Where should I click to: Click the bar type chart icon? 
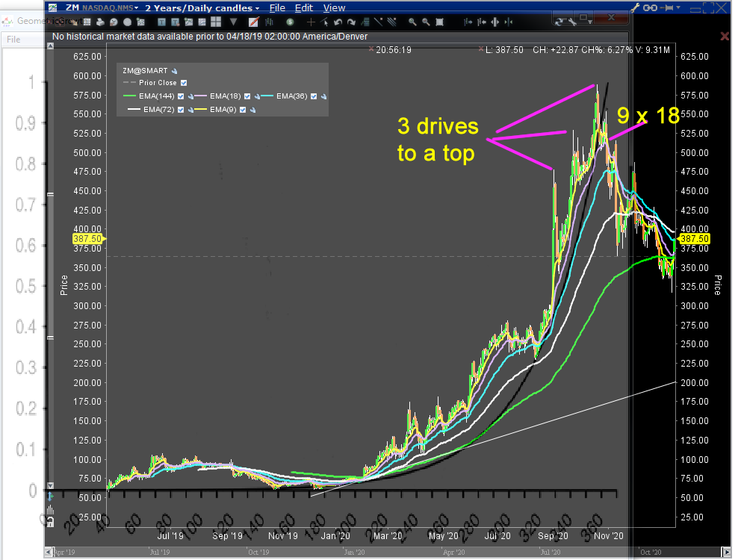pyautogui.click(x=270, y=22)
